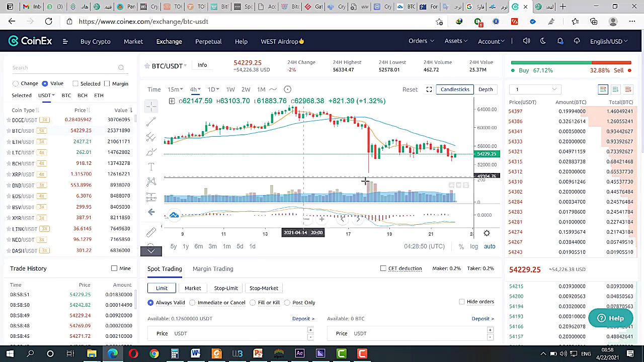Switch to Margin Trading tab
Screen dimensions: 644x362
(213, 268)
